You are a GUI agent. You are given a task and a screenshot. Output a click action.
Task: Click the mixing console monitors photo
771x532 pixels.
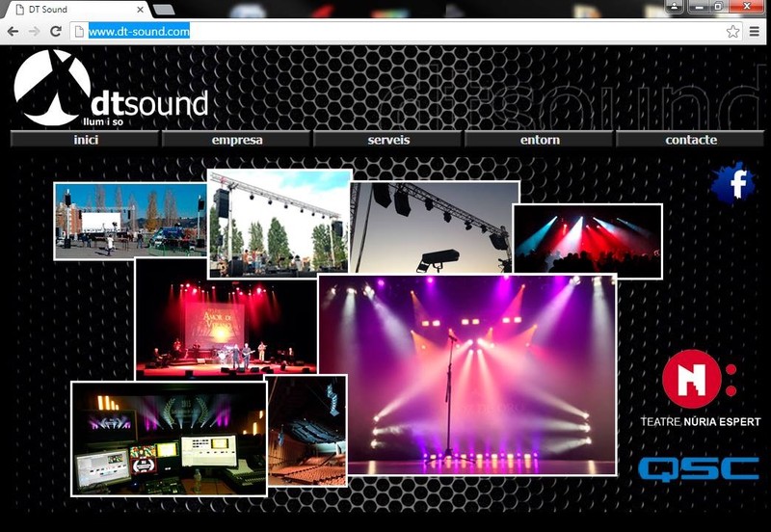tap(168, 438)
